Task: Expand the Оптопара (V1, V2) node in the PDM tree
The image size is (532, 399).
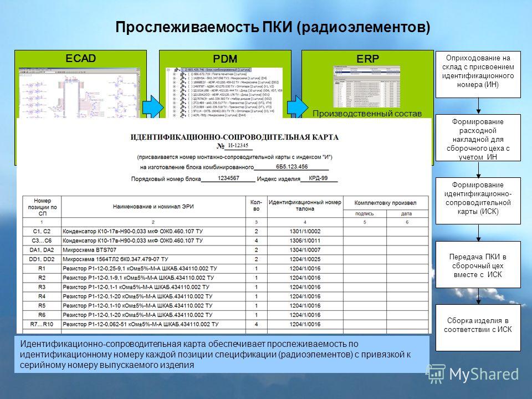Action: coord(174,86)
